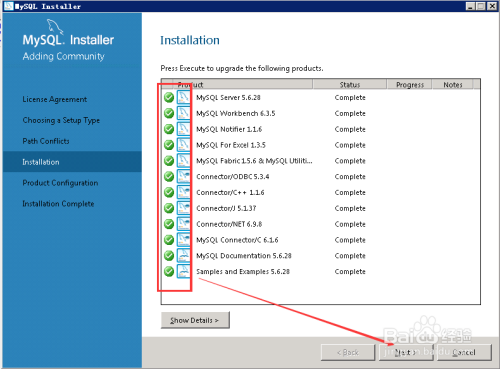Select 'Connector/ODBC 5.3.4' row text
Screen dimensions: 500x369
(233, 177)
